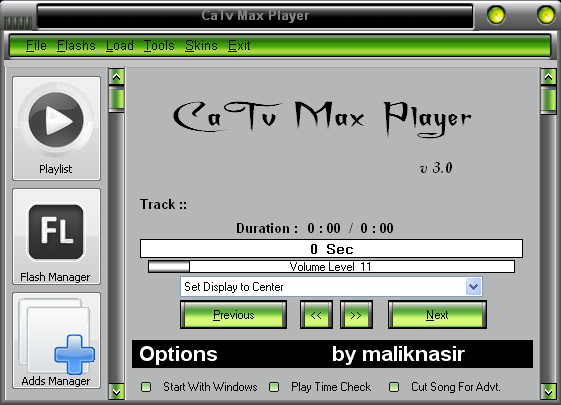Enable Start With Windows checkbox
Screen dimensions: 561x405
click(x=146, y=387)
